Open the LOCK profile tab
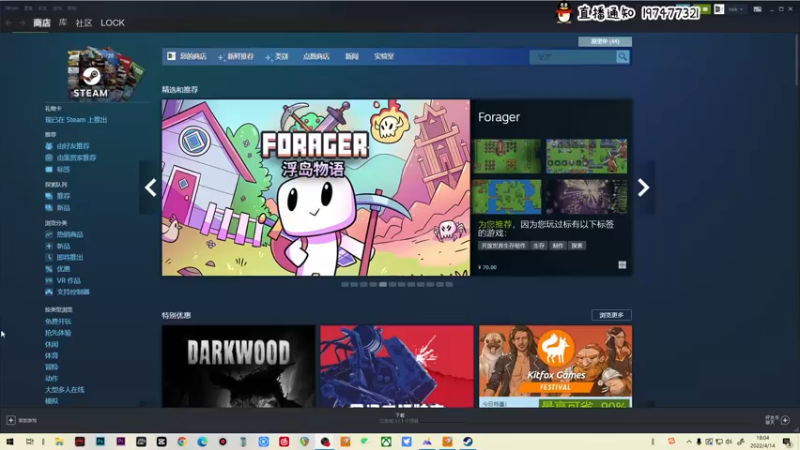The image size is (800, 450). click(x=112, y=23)
